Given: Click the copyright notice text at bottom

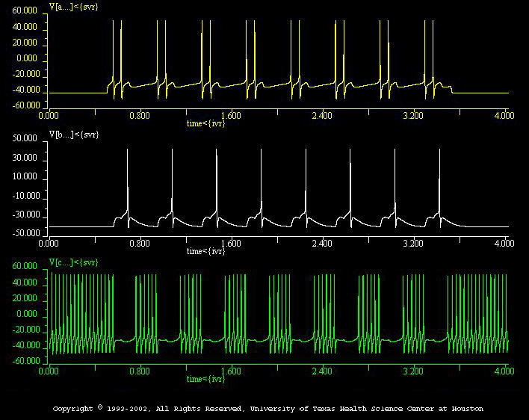Looking at the screenshot, I should click(x=268, y=409).
